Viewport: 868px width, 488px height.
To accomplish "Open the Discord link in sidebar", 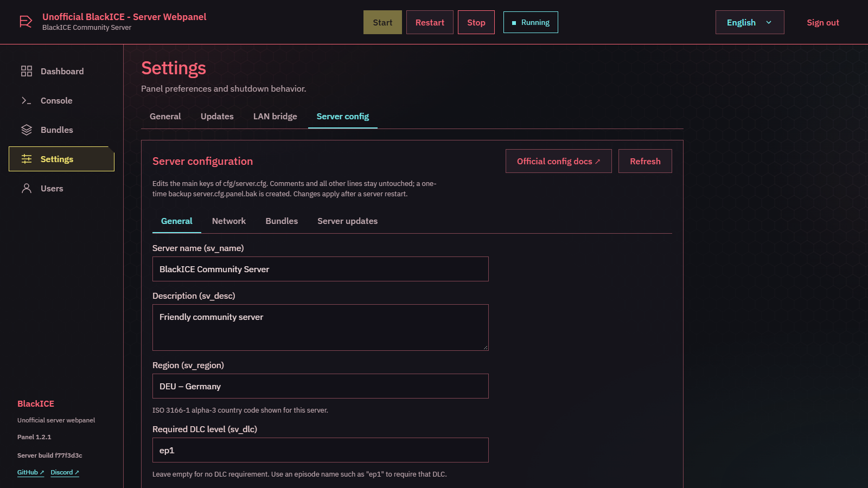I will 65,472.
